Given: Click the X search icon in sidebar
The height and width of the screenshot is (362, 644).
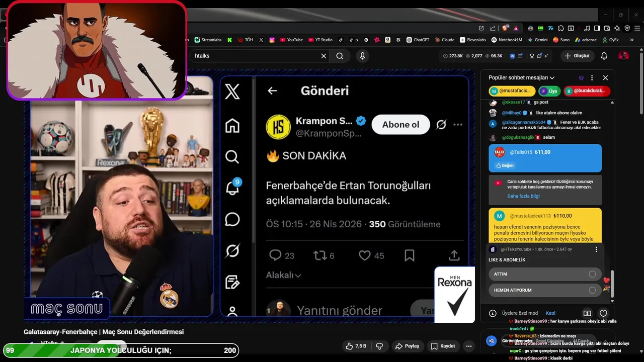Looking at the screenshot, I should pos(232,157).
